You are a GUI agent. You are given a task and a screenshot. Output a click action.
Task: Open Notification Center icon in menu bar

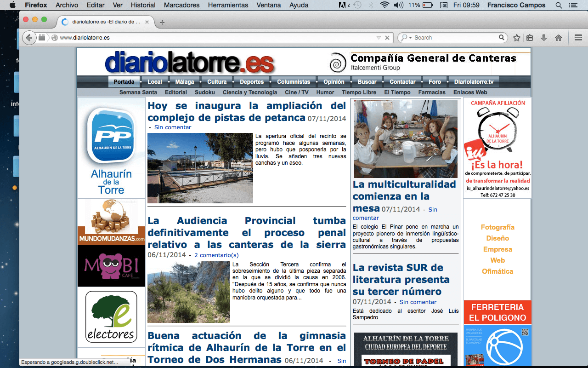[x=572, y=5]
